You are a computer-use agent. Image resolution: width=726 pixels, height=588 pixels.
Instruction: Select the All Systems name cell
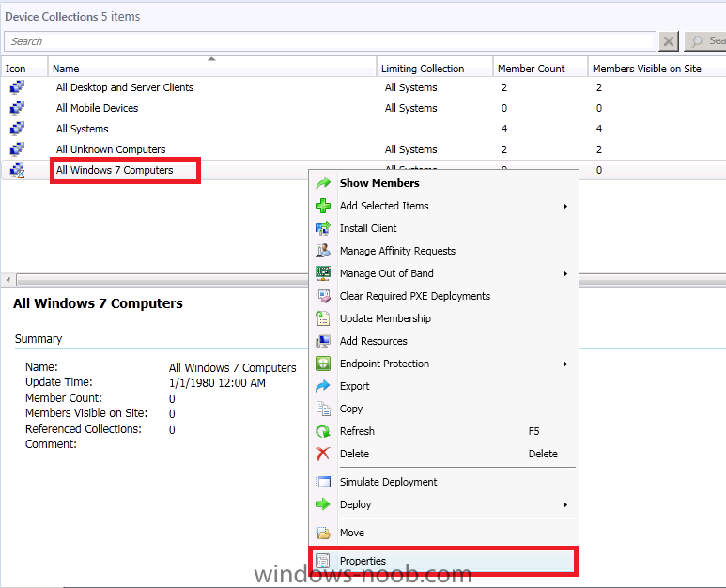(82, 129)
